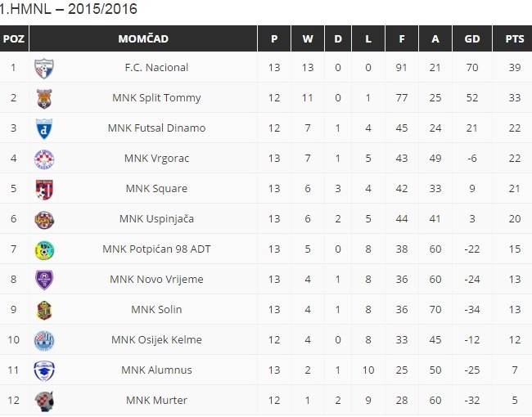Click the 1.HMNL – 2015/2016 title
This screenshot has width=532, height=417.
point(69,9)
